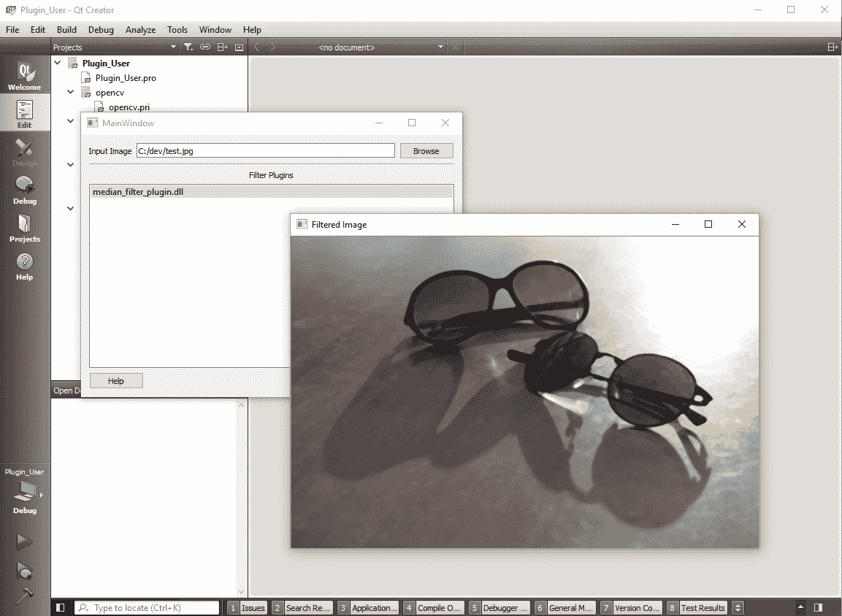
Task: Open the Build menu
Action: click(x=66, y=30)
